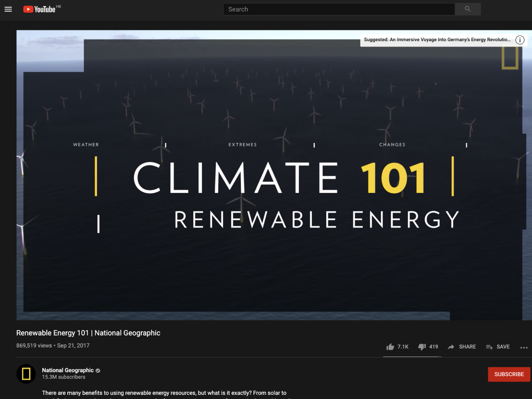Image resolution: width=532 pixels, height=399 pixels.
Task: Click the National Geographic watermark in video
Action: pos(510,57)
